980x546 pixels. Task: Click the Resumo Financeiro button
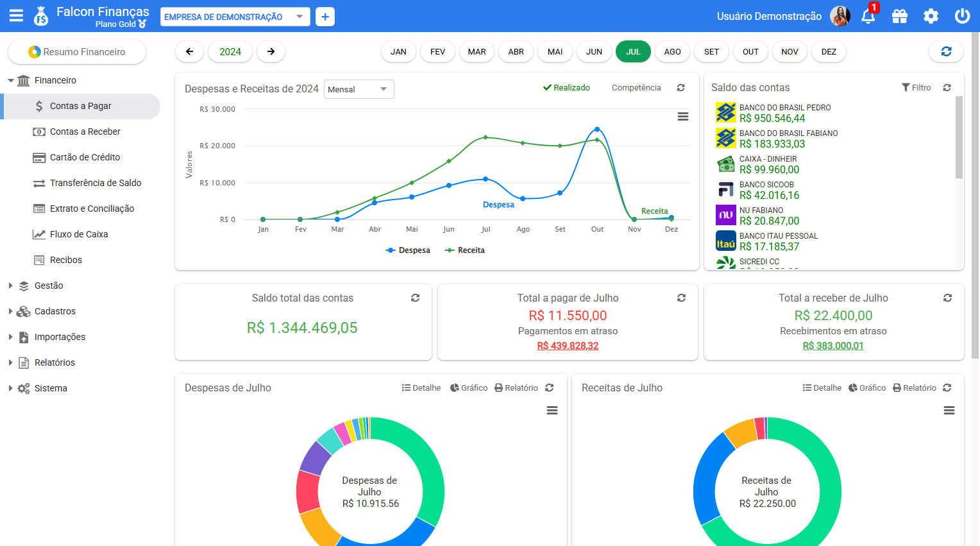coord(77,52)
